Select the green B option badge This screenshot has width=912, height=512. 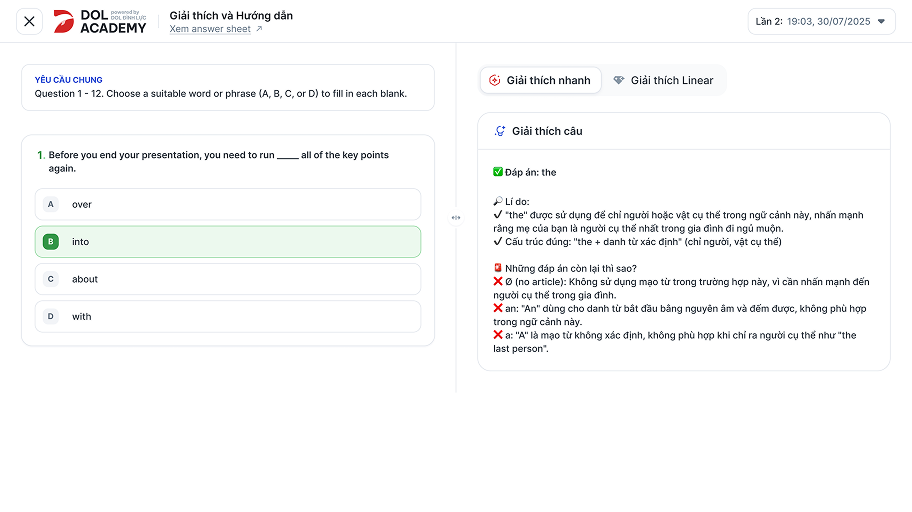51,241
